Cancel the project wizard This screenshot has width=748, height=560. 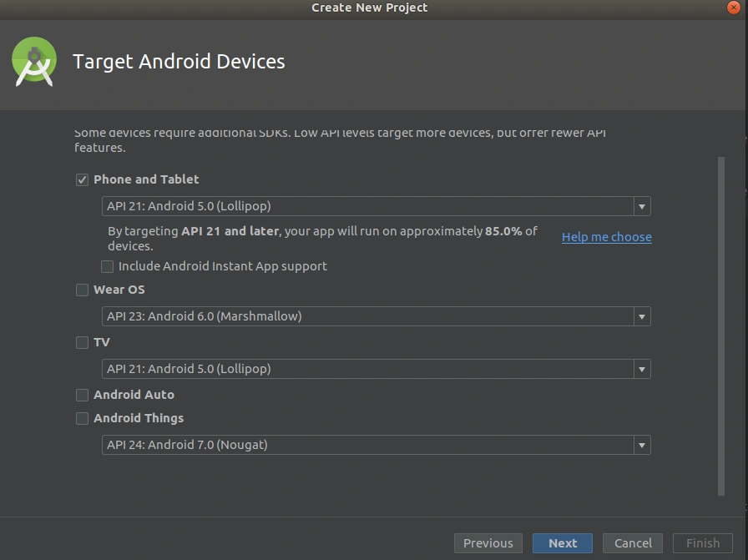click(633, 543)
